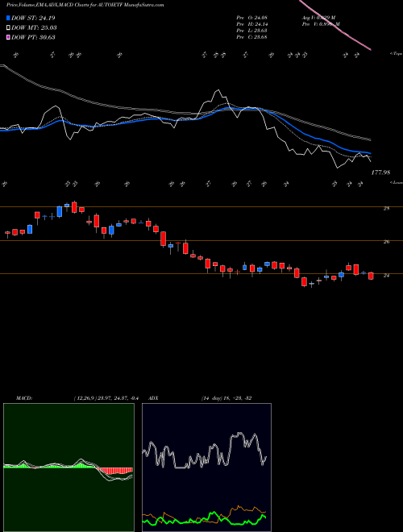Open the dark blue ADX indicator chart panel

tap(206, 468)
